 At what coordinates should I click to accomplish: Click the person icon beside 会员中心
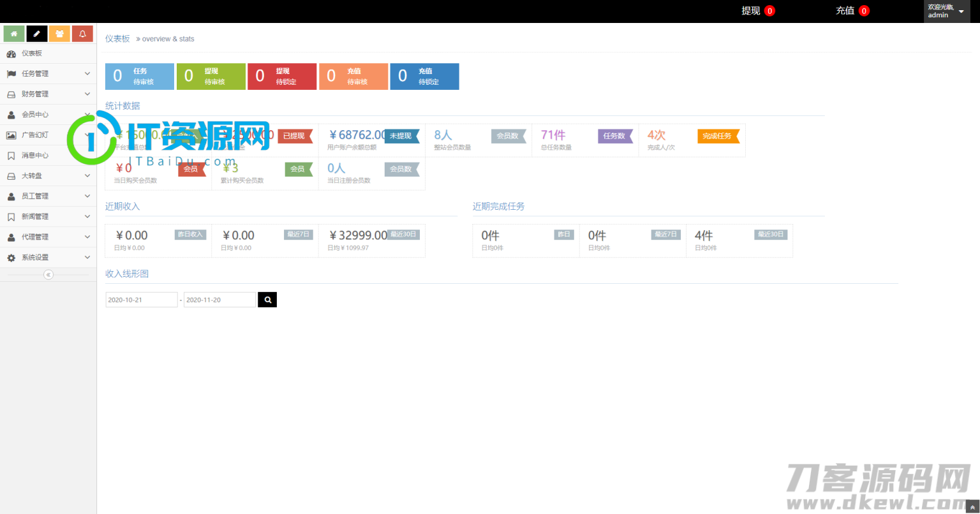[x=11, y=115]
